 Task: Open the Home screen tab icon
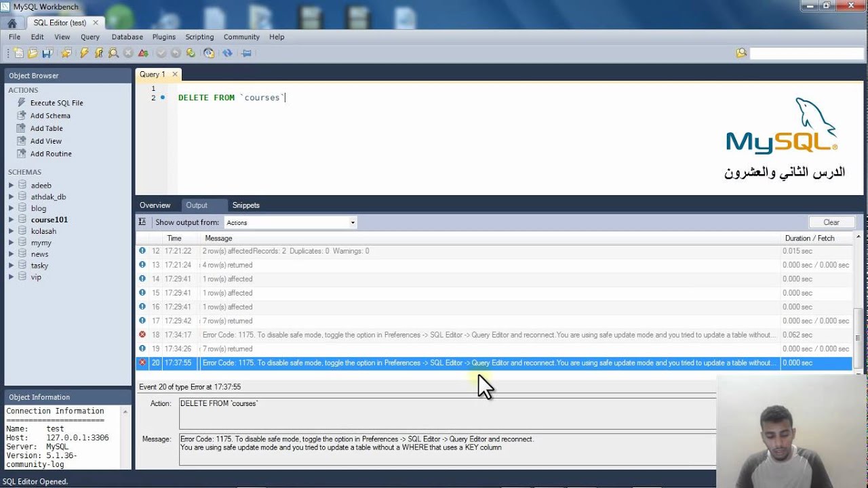tap(12, 22)
